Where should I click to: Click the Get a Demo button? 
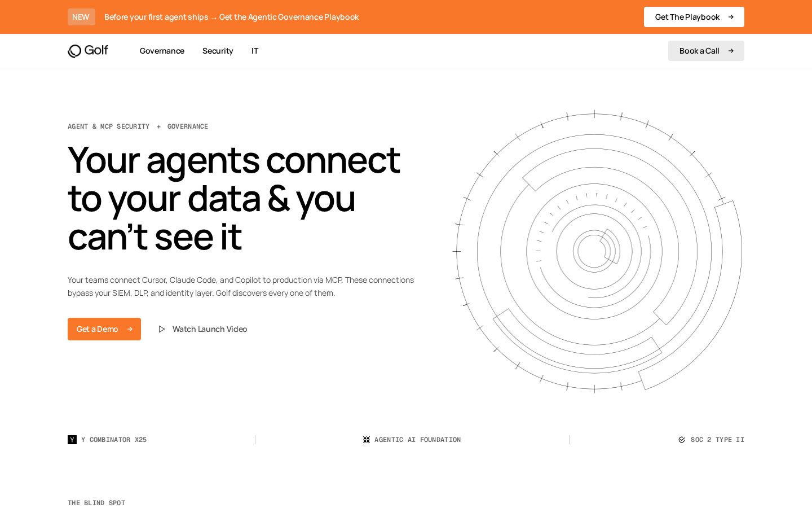coord(104,329)
